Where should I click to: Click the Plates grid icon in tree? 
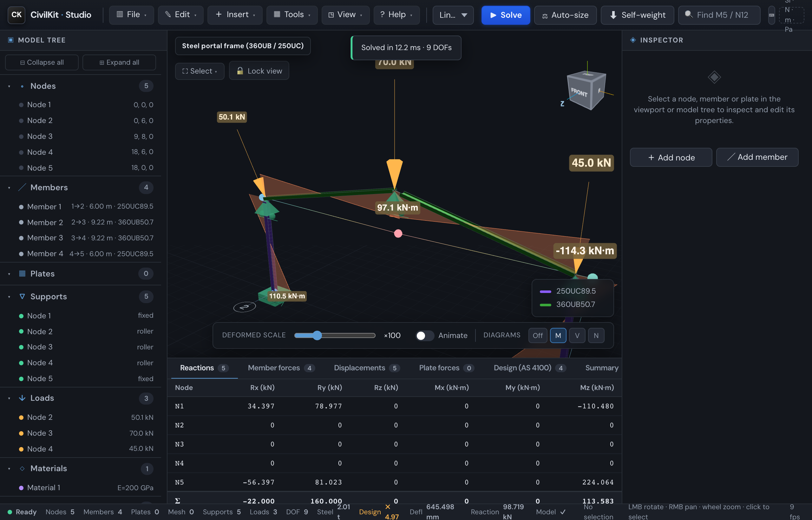click(x=22, y=274)
